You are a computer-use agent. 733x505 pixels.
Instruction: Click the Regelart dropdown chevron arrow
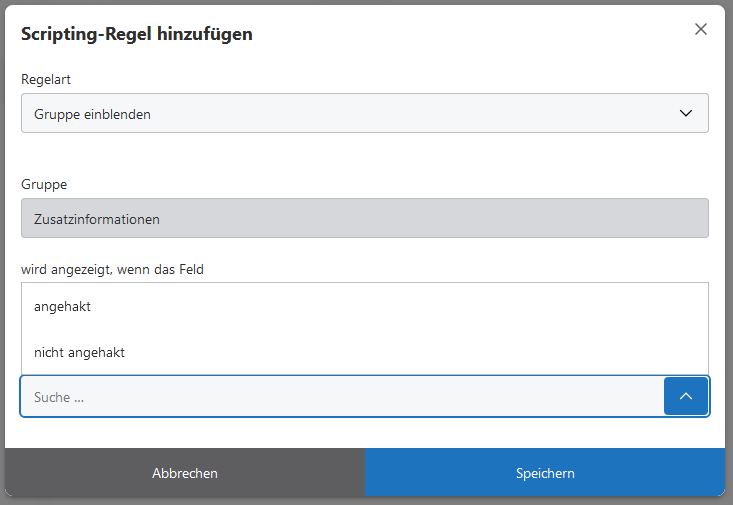686,114
